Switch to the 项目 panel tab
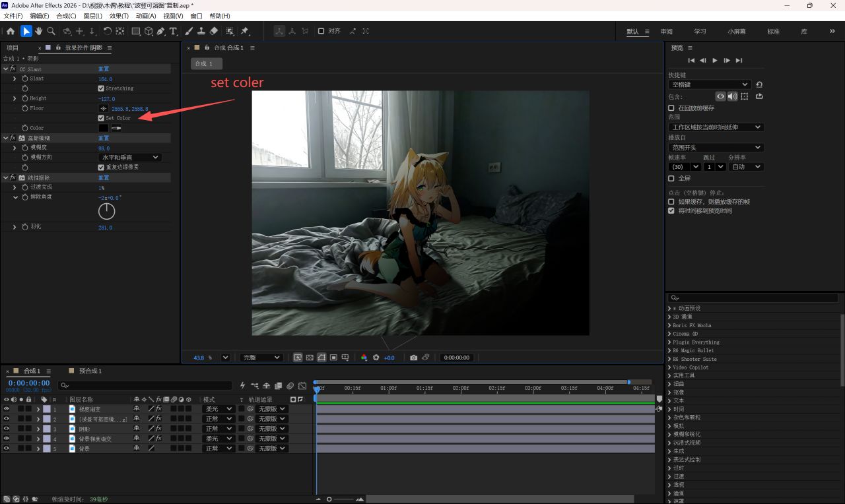Image resolution: width=845 pixels, height=504 pixels. click(x=13, y=48)
